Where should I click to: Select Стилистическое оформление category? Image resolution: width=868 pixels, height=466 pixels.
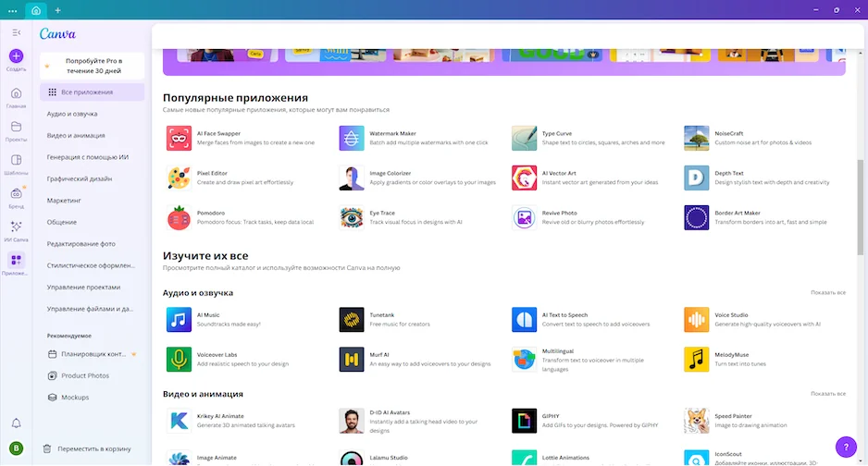[92, 265]
